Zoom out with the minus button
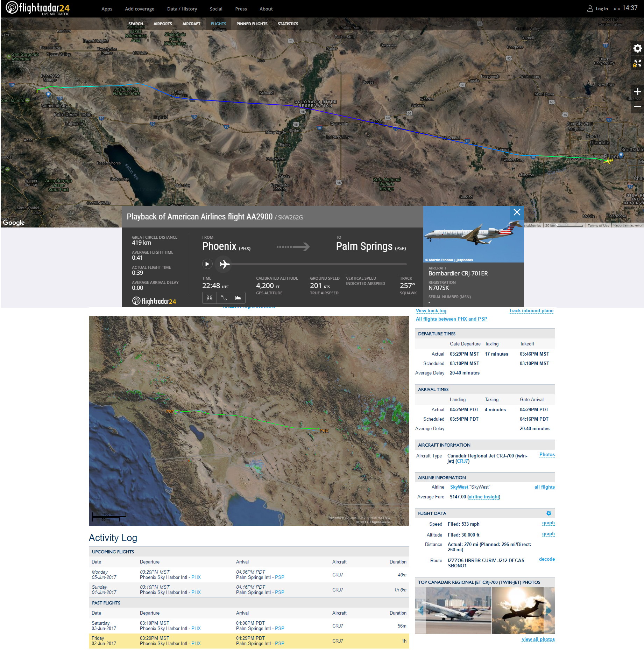 coord(637,106)
